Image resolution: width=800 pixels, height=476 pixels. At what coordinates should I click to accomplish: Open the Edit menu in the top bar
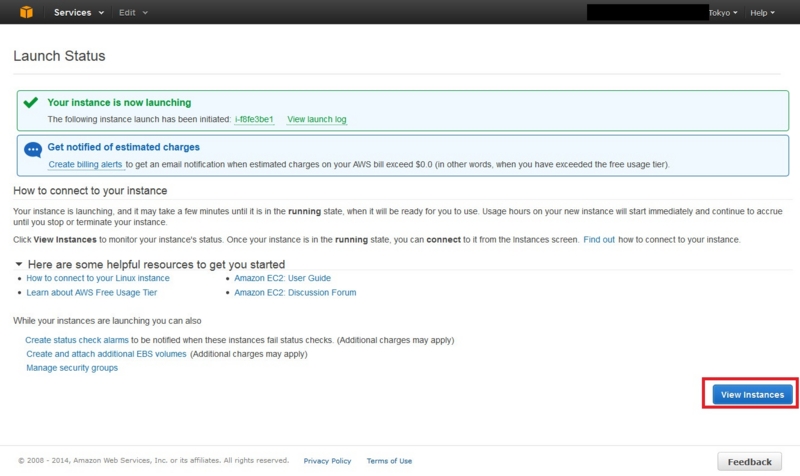point(133,12)
